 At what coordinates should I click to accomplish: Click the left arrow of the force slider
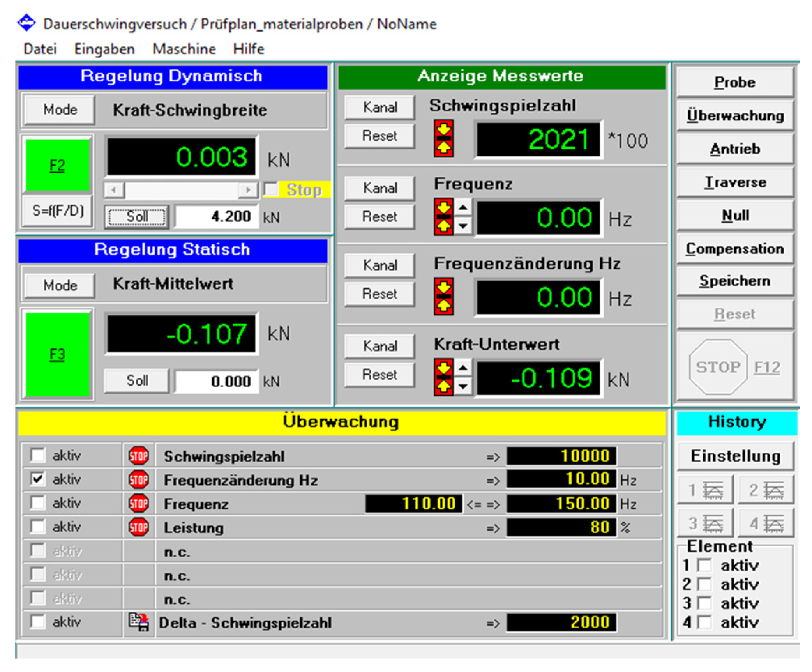pyautogui.click(x=114, y=190)
